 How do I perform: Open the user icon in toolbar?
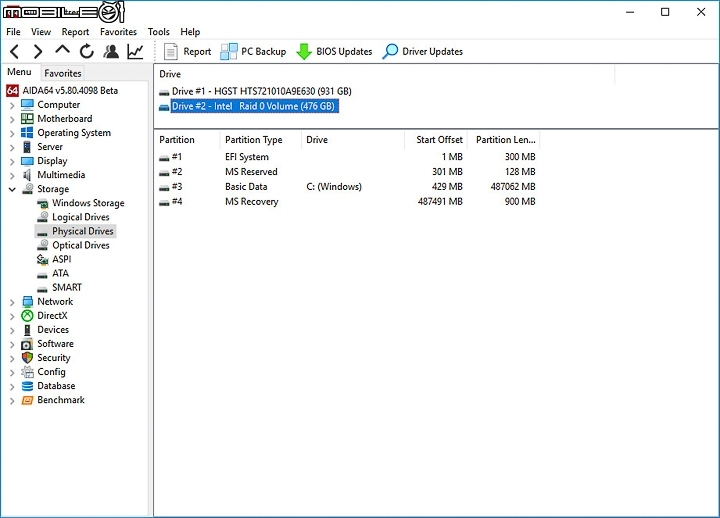click(111, 51)
